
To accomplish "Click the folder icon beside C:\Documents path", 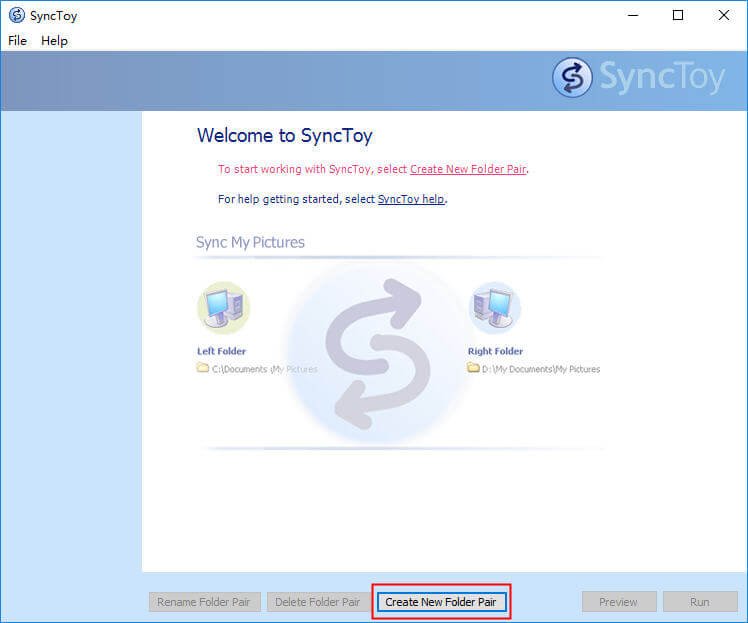I will coord(203,368).
